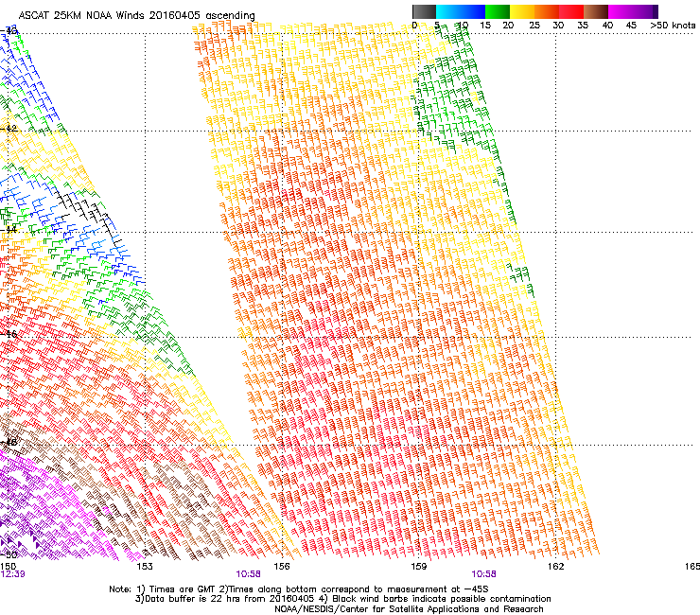
Task: Select the yellow 20–25 knots legend segment
Action: (x=522, y=11)
